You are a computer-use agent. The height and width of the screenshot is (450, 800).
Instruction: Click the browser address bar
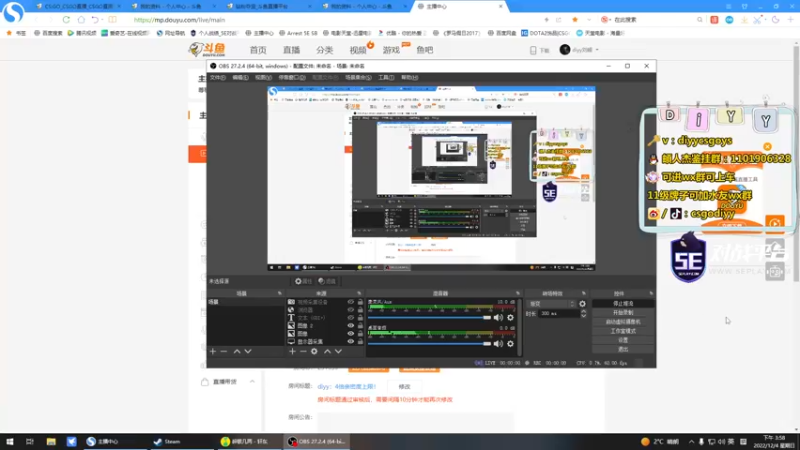click(332, 20)
